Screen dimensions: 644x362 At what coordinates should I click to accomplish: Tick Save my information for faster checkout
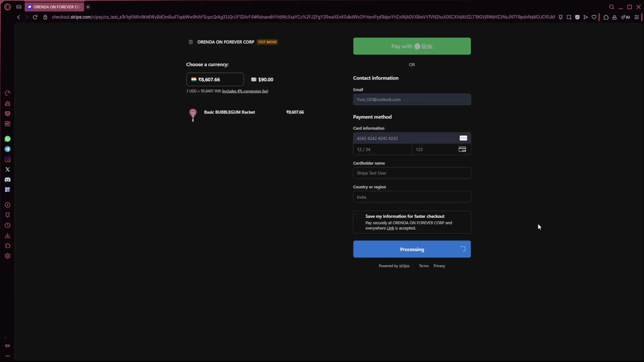tap(360, 216)
